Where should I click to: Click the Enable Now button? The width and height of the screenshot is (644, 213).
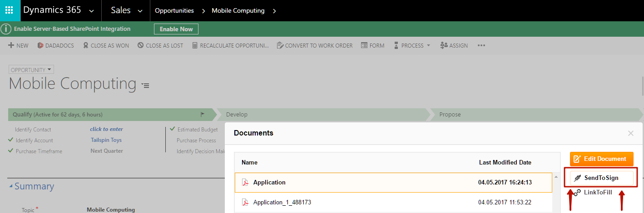tap(176, 29)
